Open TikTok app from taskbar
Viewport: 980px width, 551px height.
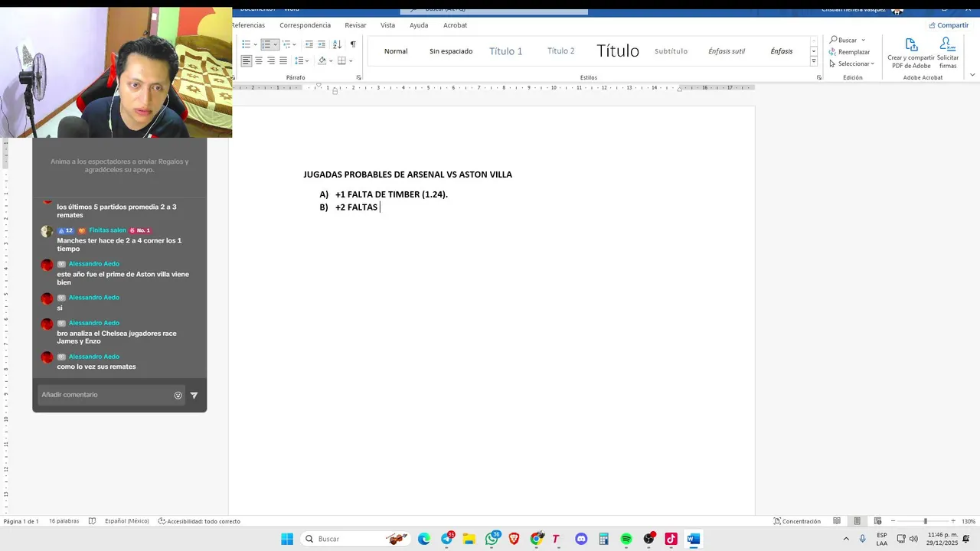coord(671,539)
